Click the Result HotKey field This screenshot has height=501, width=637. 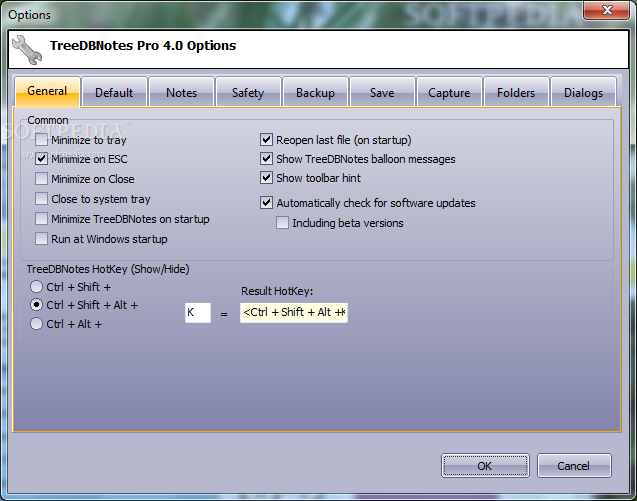[294, 312]
